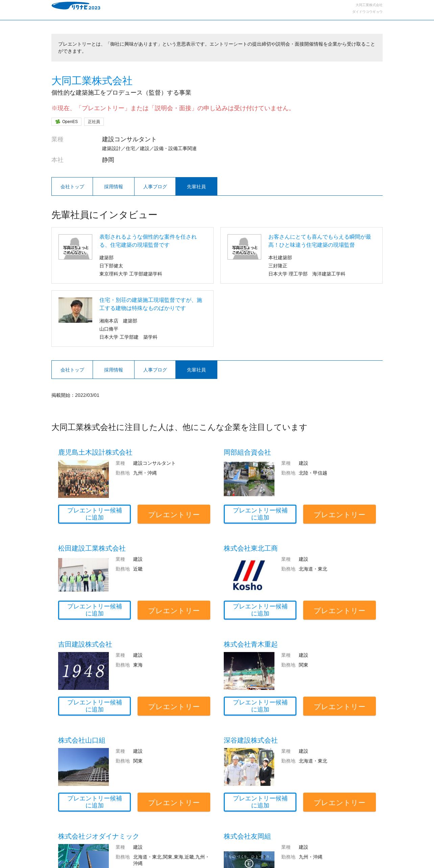This screenshot has height=868, width=434.
Task: Open 松田建設工業株式会社 link
Action: pos(92,548)
